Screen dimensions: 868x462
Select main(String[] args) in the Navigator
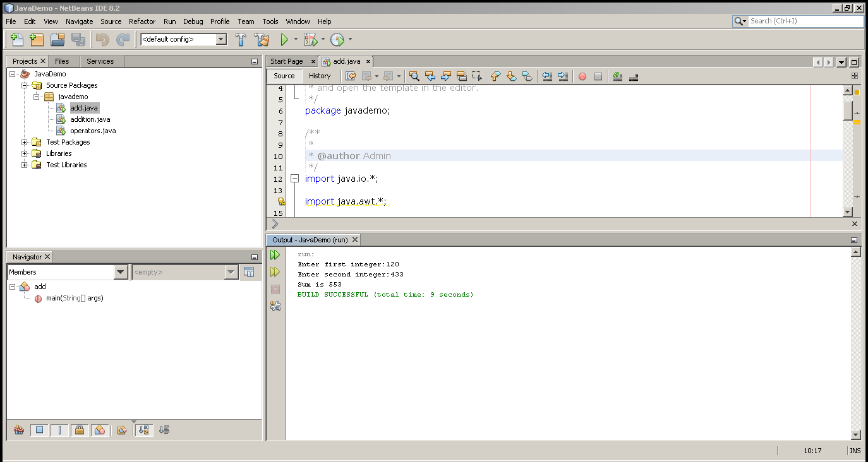(x=75, y=298)
